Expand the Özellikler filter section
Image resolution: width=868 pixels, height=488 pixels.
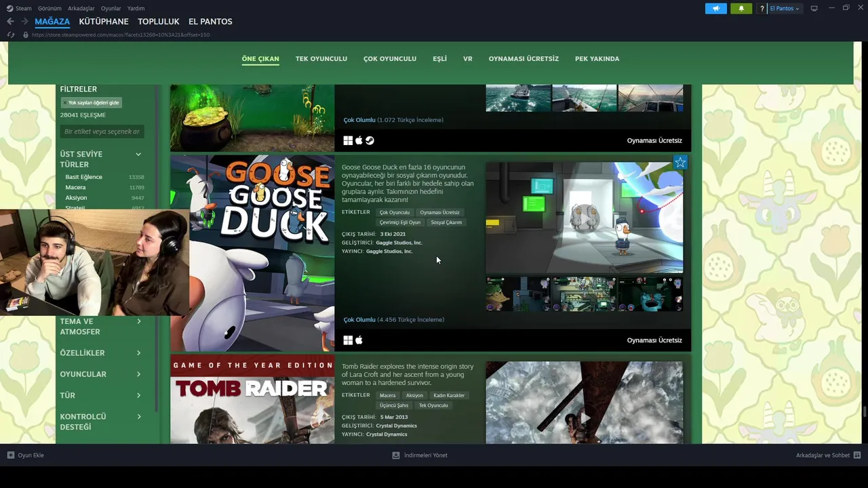click(138, 353)
